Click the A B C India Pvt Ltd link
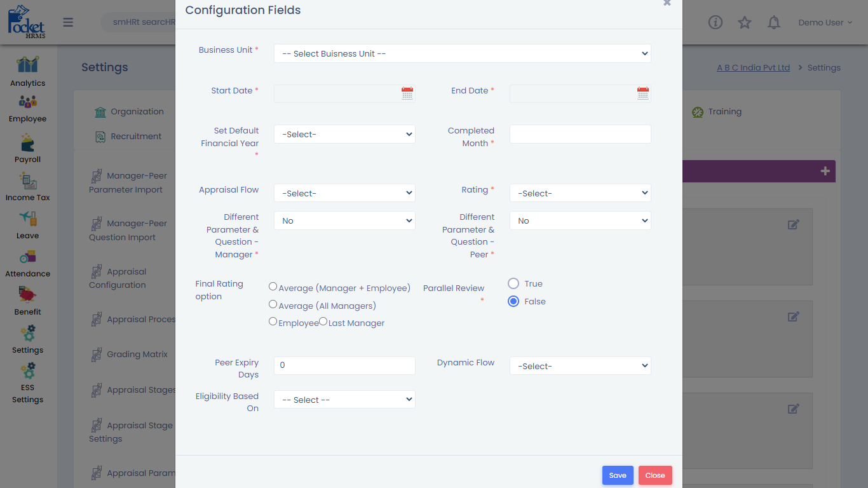The height and width of the screenshot is (488, 868). point(753,68)
